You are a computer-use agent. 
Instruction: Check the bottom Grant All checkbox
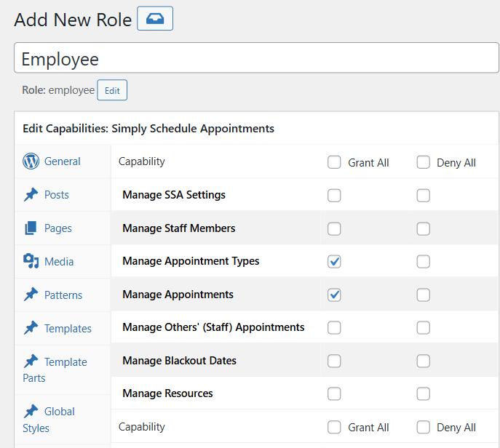(x=334, y=427)
